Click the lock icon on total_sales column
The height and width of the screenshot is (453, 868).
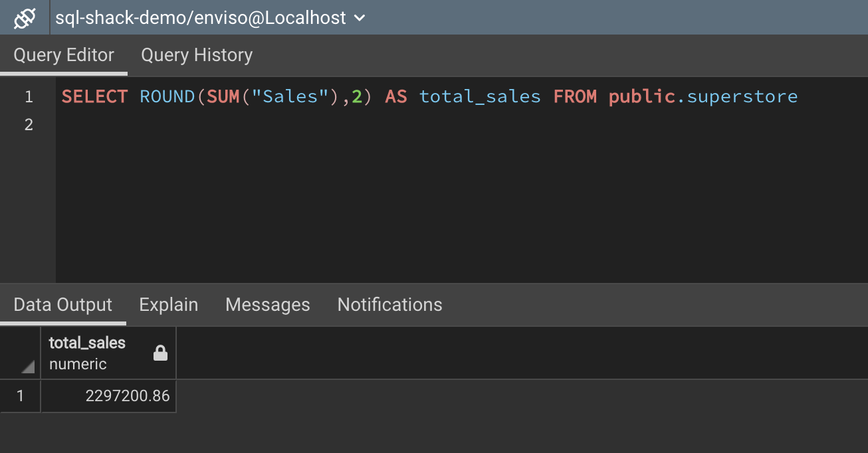point(160,354)
